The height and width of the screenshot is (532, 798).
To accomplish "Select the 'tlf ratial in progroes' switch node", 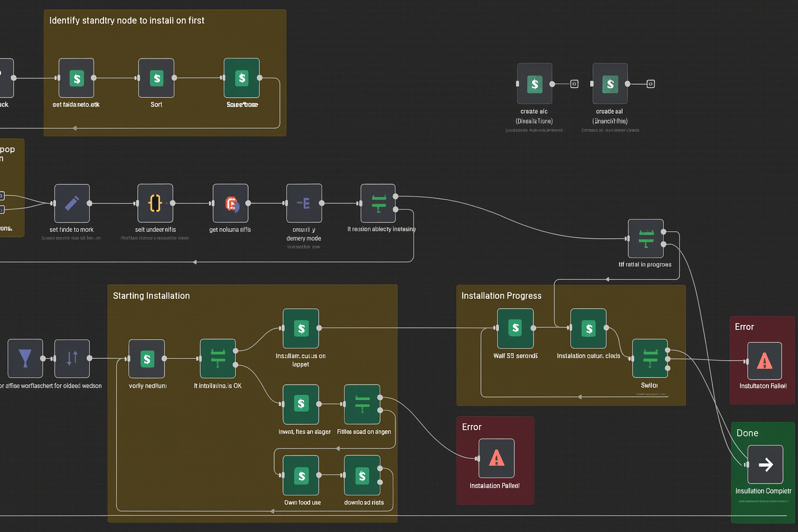I will 646,238.
